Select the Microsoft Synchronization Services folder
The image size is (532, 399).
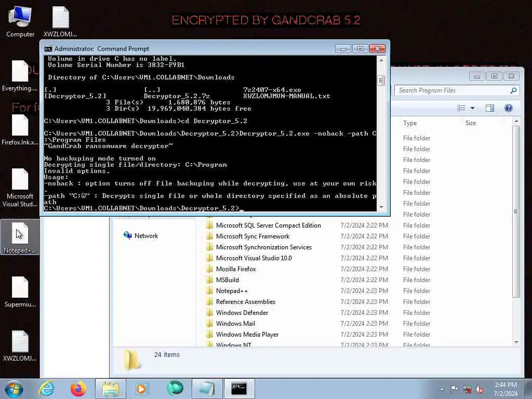[x=263, y=247]
